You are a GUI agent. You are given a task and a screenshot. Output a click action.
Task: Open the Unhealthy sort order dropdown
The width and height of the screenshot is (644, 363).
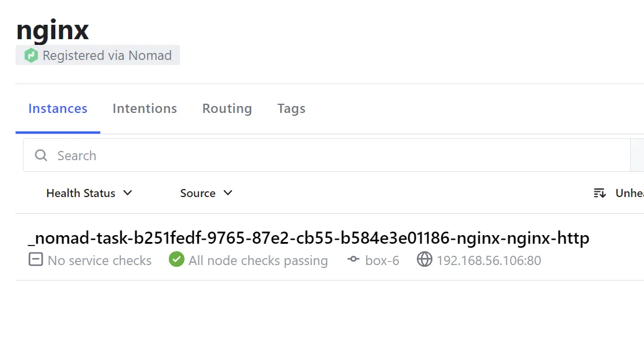tap(628, 193)
